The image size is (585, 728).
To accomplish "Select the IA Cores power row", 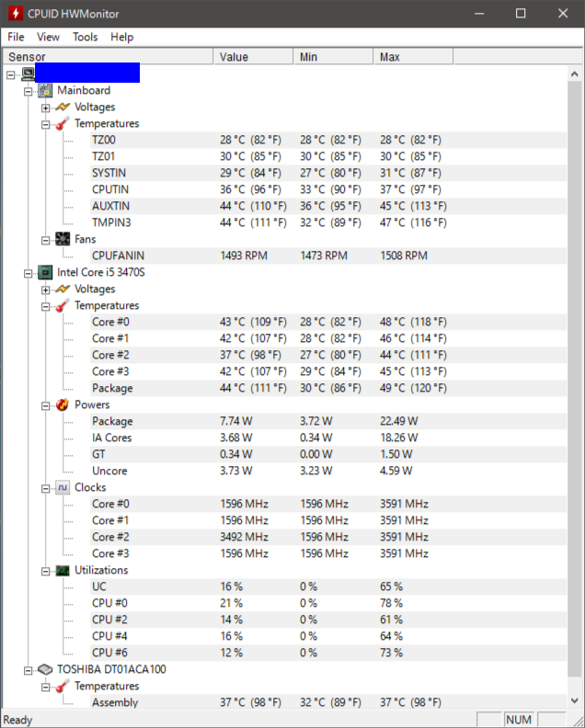I will [328, 438].
